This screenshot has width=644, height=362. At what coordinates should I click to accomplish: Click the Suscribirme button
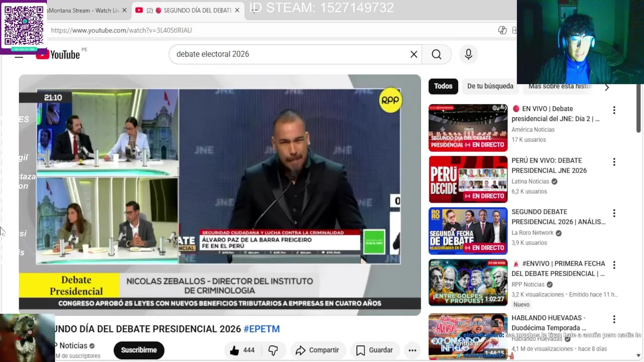click(139, 350)
